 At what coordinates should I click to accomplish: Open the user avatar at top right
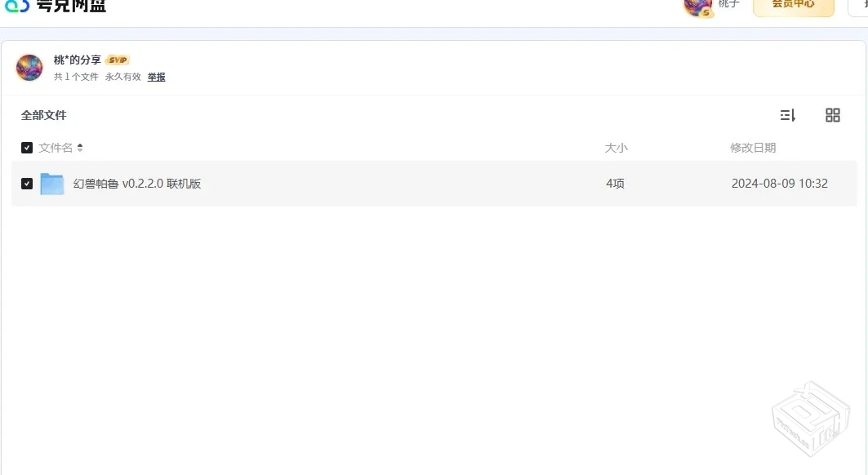click(x=697, y=7)
